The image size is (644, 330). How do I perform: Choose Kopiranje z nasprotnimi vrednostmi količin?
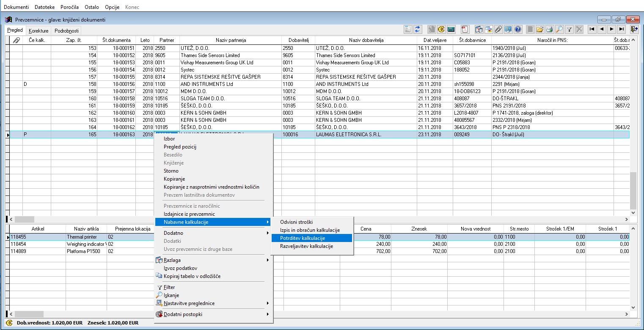[213, 187]
